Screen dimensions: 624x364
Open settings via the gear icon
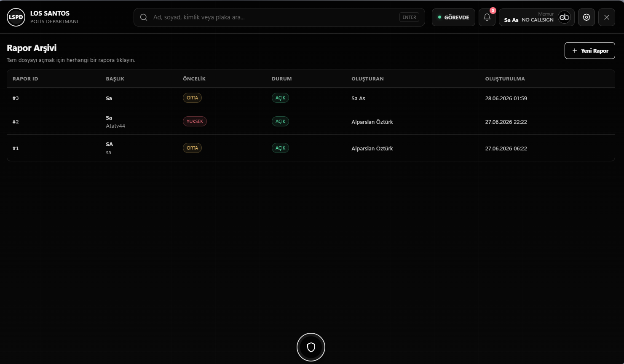tap(586, 17)
